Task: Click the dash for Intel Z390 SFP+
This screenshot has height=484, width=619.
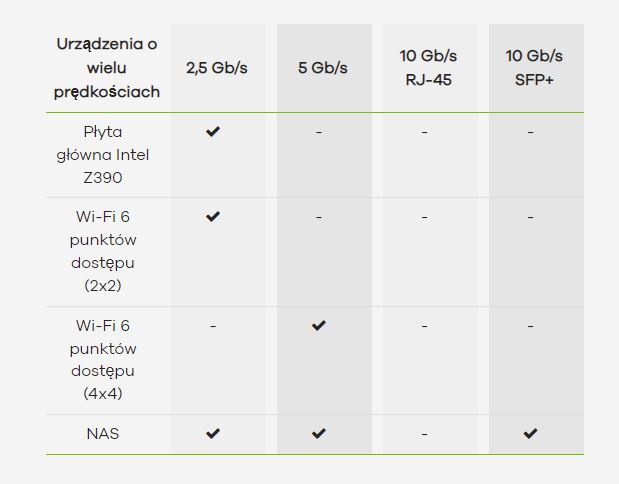Action: 530,132
